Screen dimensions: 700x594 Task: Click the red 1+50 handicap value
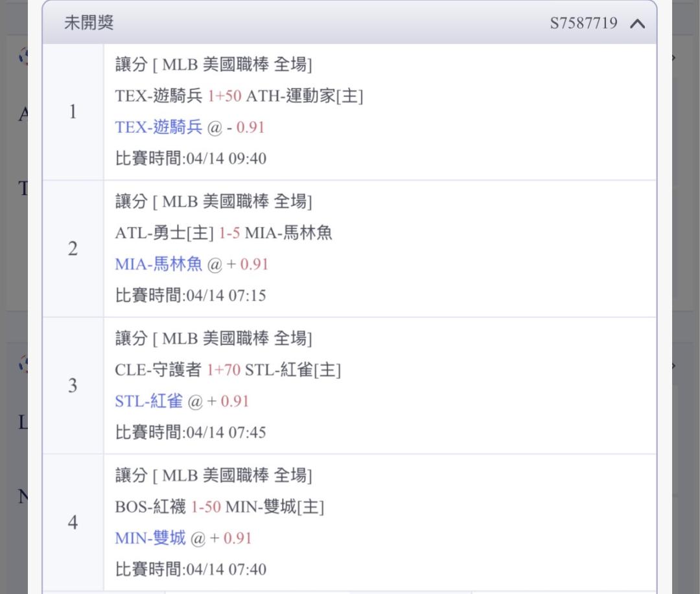pos(224,97)
